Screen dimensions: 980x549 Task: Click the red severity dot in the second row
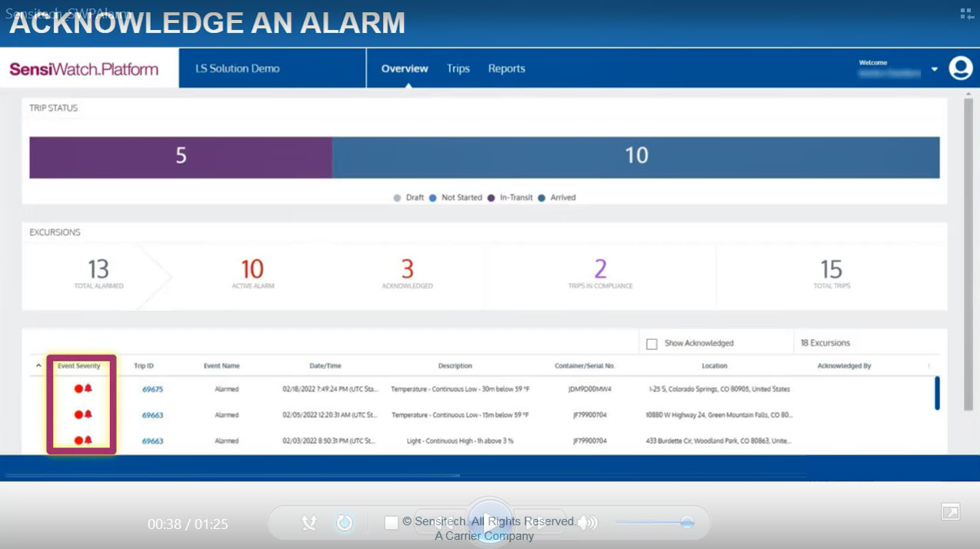pyautogui.click(x=78, y=415)
